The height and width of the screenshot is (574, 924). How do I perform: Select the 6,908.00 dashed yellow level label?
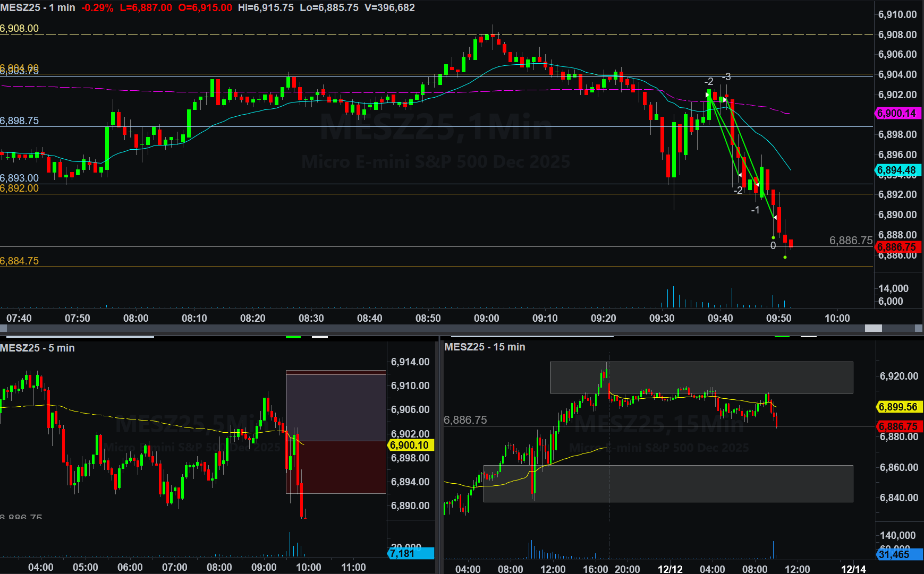point(20,29)
